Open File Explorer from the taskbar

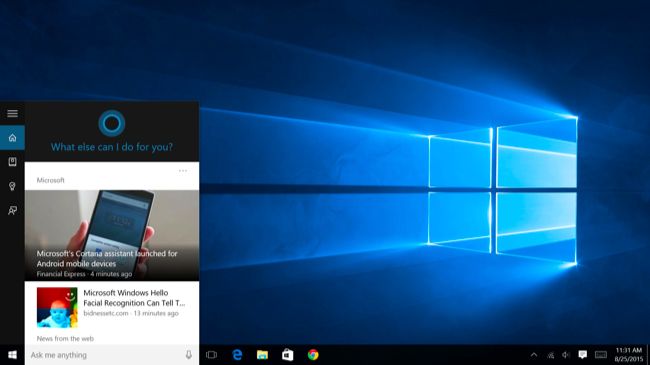(x=262, y=355)
